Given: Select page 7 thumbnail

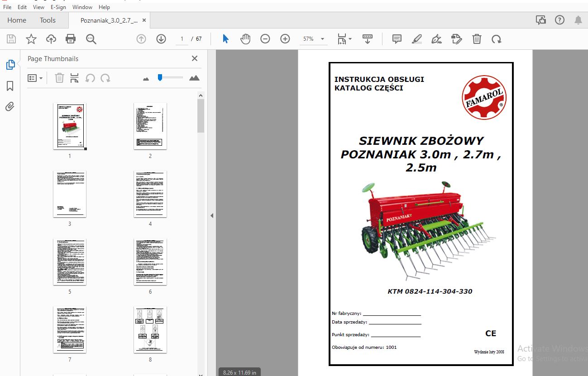Looking at the screenshot, I should click(x=70, y=329).
